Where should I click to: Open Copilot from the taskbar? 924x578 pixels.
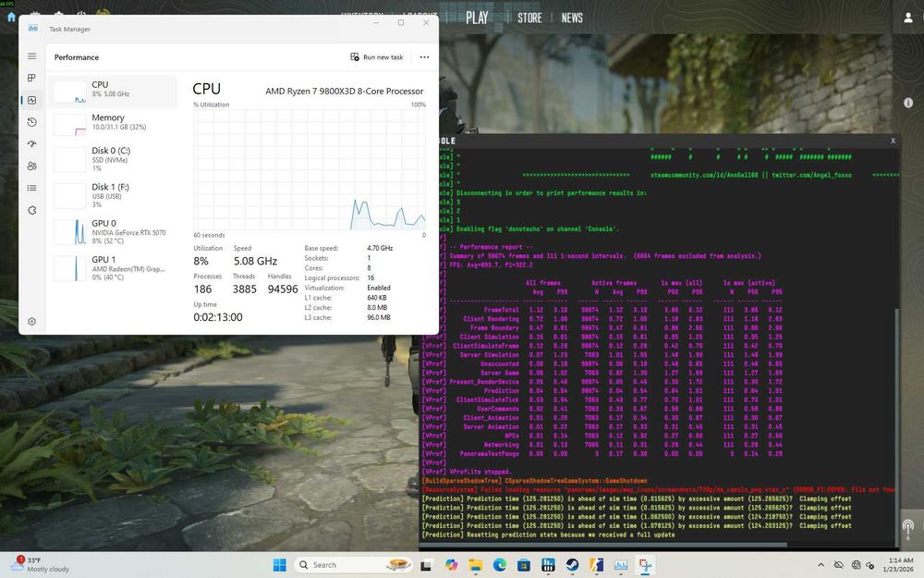pos(452,565)
